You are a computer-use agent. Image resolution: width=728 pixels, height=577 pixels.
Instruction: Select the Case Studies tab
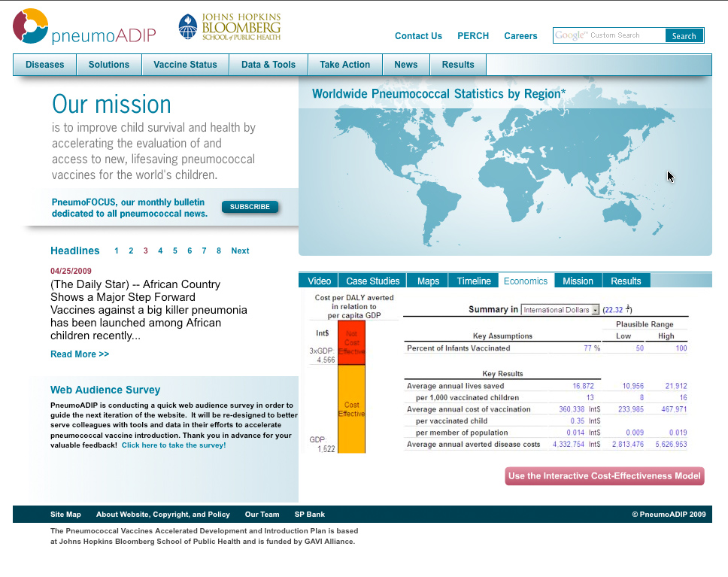point(372,281)
